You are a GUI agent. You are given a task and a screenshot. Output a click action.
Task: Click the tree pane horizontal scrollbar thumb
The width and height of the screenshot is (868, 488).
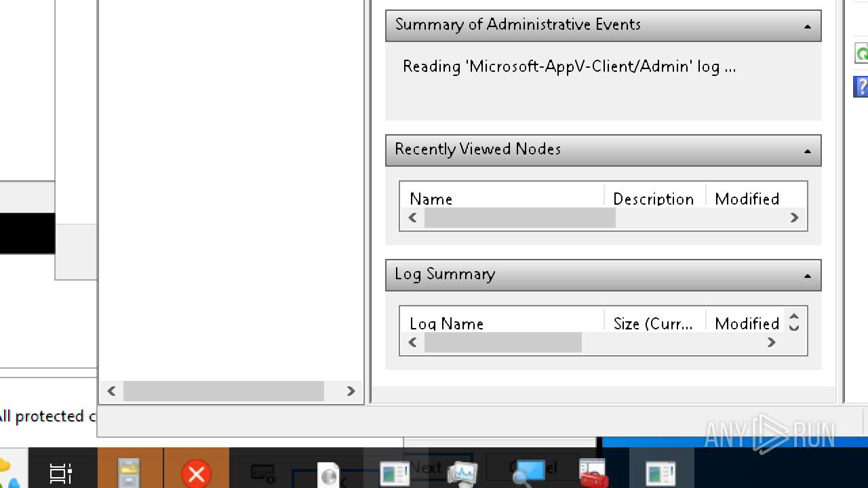click(224, 391)
